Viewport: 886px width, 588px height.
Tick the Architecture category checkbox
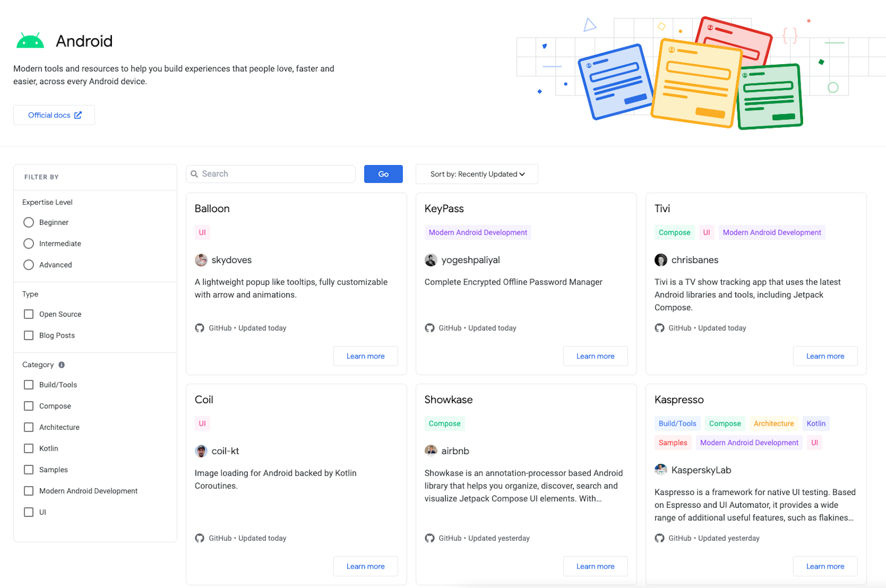[x=29, y=427]
